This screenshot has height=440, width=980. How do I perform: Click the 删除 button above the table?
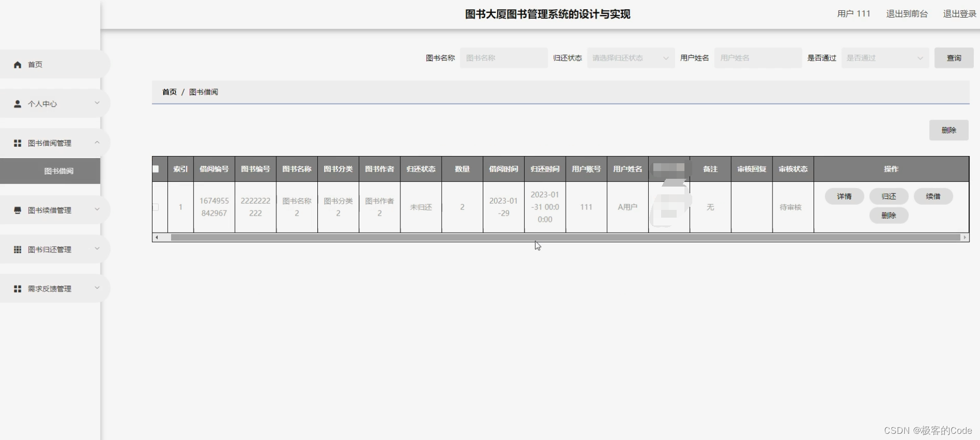pyautogui.click(x=948, y=130)
